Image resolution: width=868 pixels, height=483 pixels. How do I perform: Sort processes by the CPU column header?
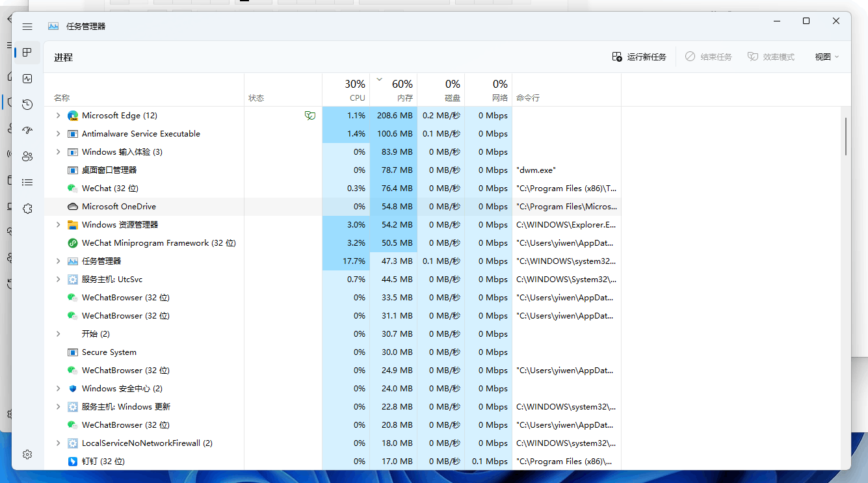346,90
